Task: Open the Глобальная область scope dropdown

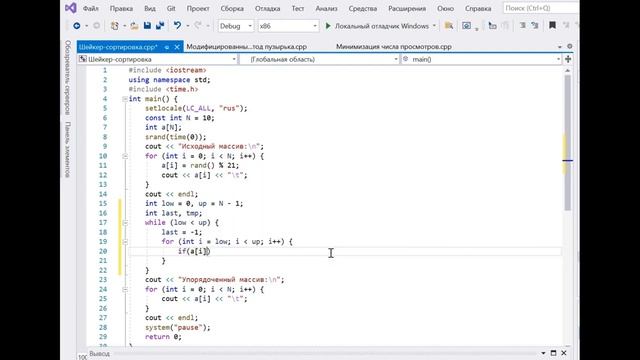Action: pyautogui.click(x=320, y=59)
